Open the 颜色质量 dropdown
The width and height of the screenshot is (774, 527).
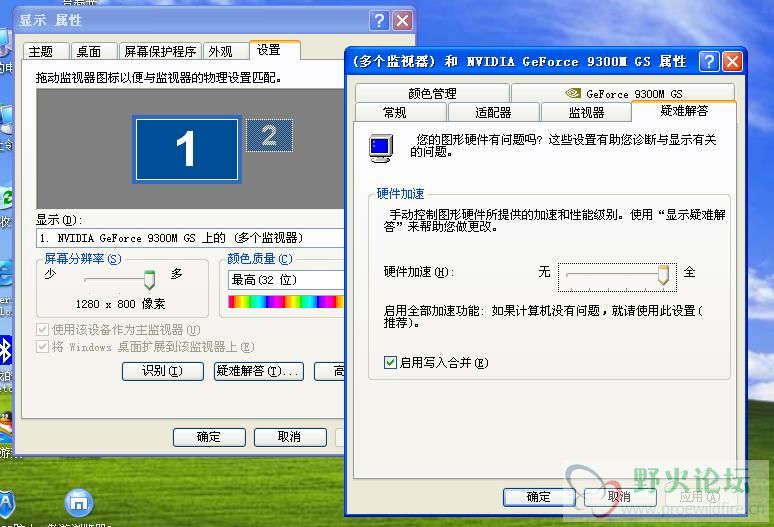286,280
